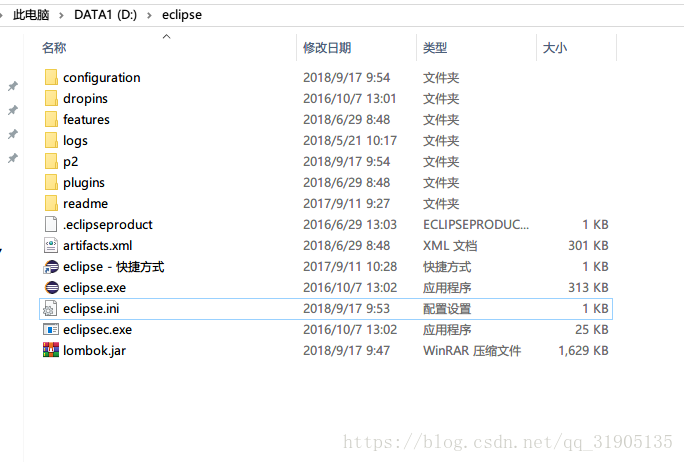The width and height of the screenshot is (684, 462).
Task: Select the 'eclipse - 快捷方式' shortcut name
Action: point(114,267)
